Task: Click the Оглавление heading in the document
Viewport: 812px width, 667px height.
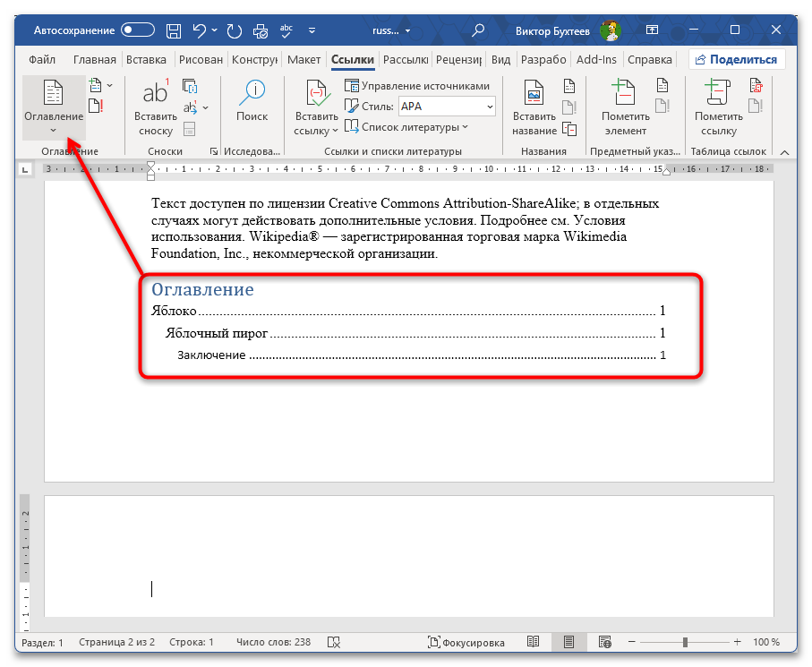Action: 202,289
